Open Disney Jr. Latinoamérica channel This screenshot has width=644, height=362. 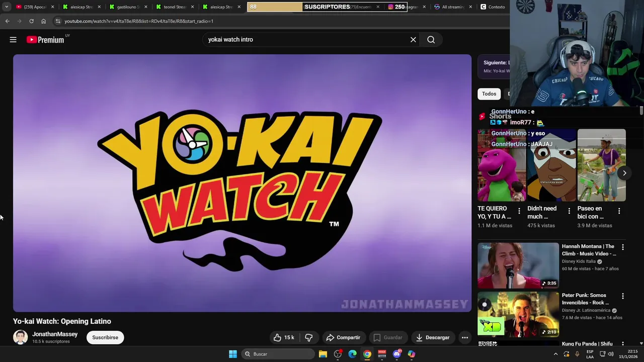pos(586,310)
